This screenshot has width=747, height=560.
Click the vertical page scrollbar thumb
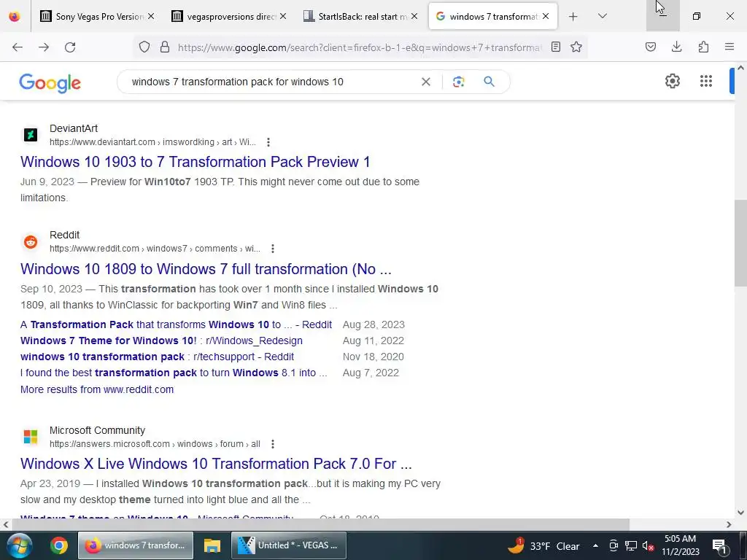click(740, 243)
